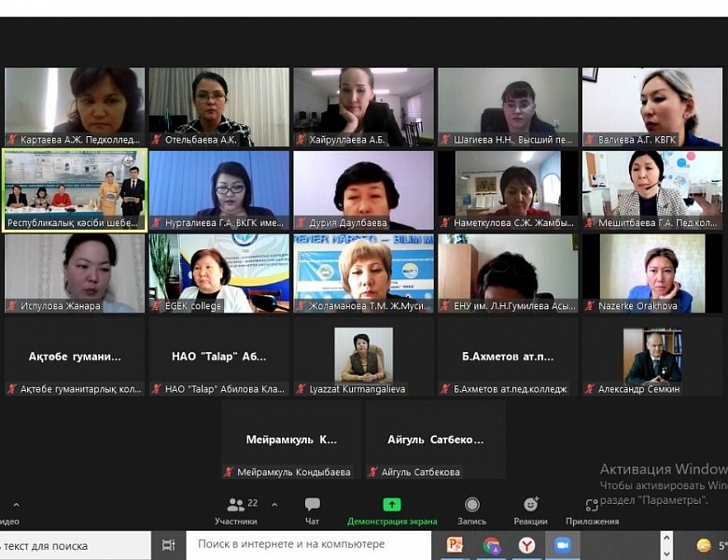
Task: Click the Task View icon in taskbar
Action: point(169,545)
